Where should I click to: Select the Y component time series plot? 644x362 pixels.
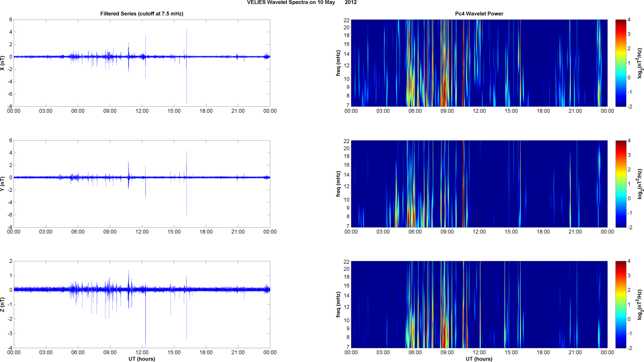(142, 184)
